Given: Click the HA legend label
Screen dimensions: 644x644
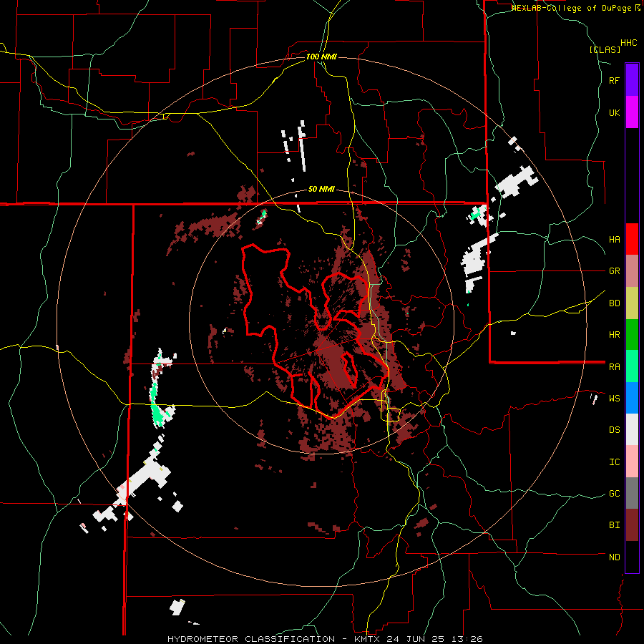Looking at the screenshot, I should tap(614, 239).
